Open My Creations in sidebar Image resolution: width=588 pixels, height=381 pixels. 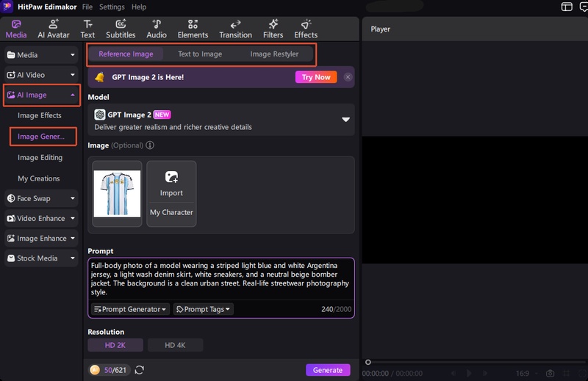[39, 178]
